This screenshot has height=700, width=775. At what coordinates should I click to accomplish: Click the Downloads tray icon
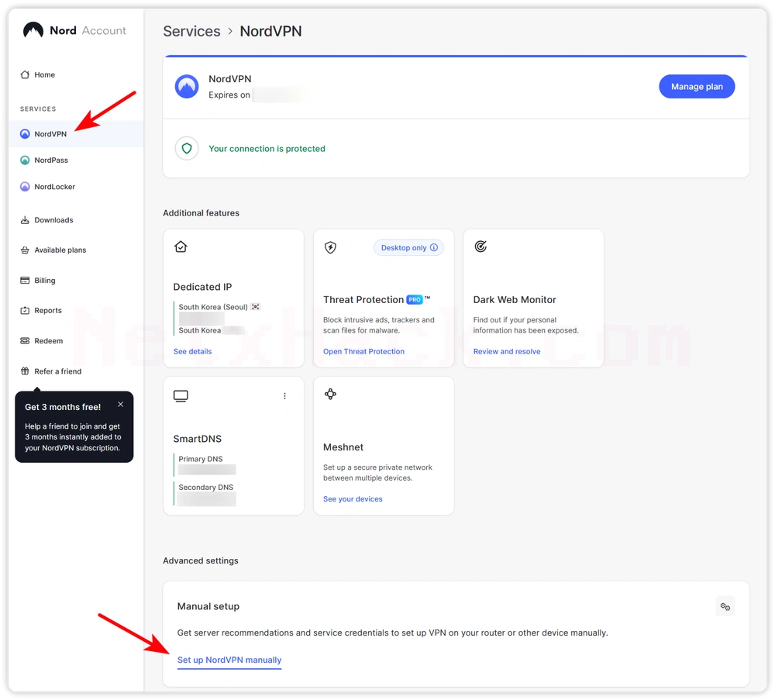pos(25,220)
